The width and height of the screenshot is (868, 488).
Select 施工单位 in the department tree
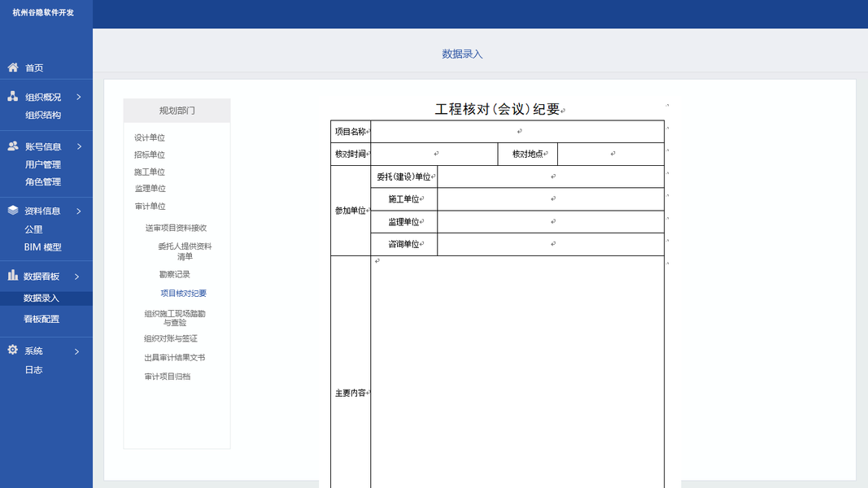150,172
